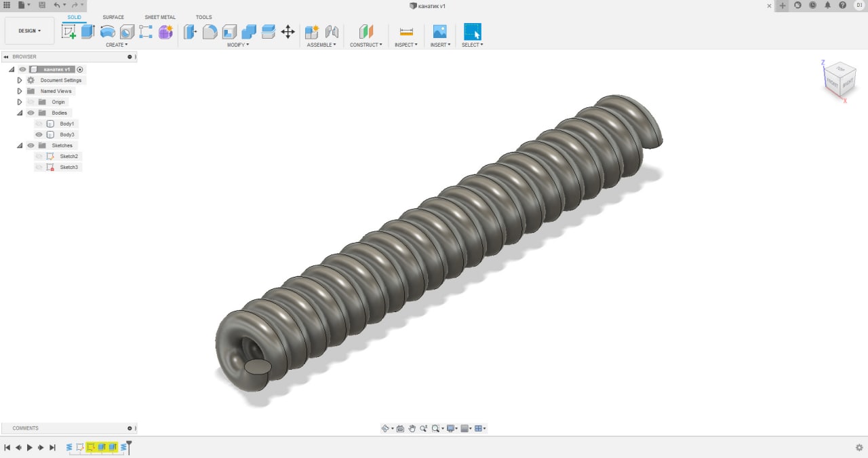Expand the Document Settings node

(20, 80)
